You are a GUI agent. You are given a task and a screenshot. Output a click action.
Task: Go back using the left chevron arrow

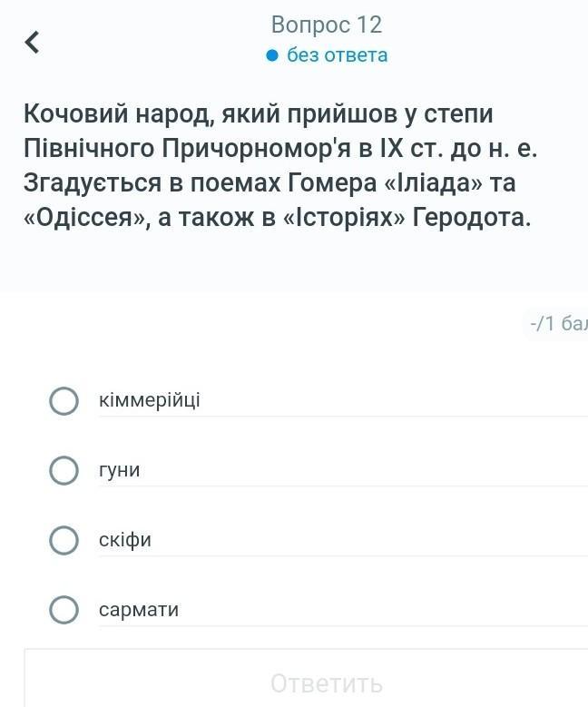click(x=33, y=42)
